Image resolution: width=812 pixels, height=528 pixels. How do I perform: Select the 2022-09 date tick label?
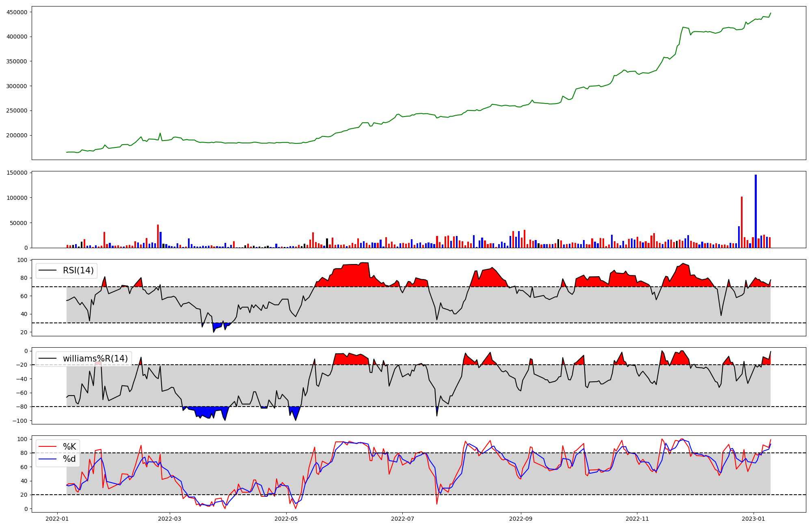521,519
